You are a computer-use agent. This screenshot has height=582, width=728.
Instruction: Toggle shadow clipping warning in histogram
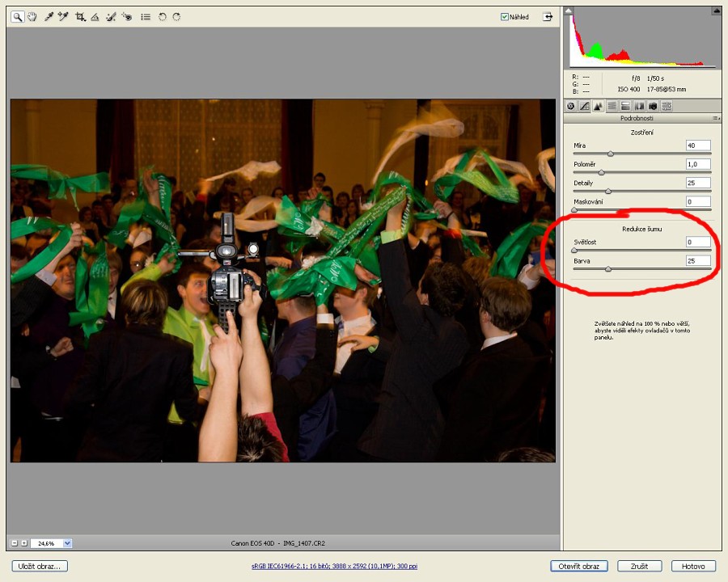point(569,11)
